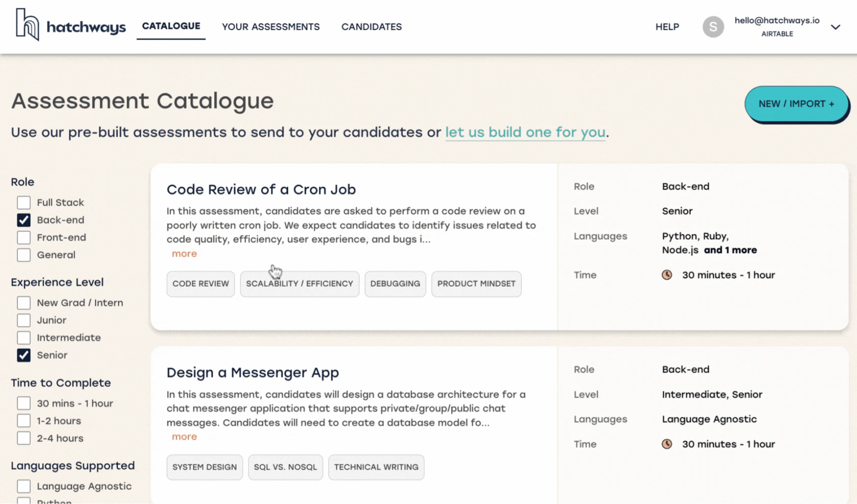This screenshot has height=504, width=857.
Task: Click clock icon on Cron Job card
Action: point(667,275)
